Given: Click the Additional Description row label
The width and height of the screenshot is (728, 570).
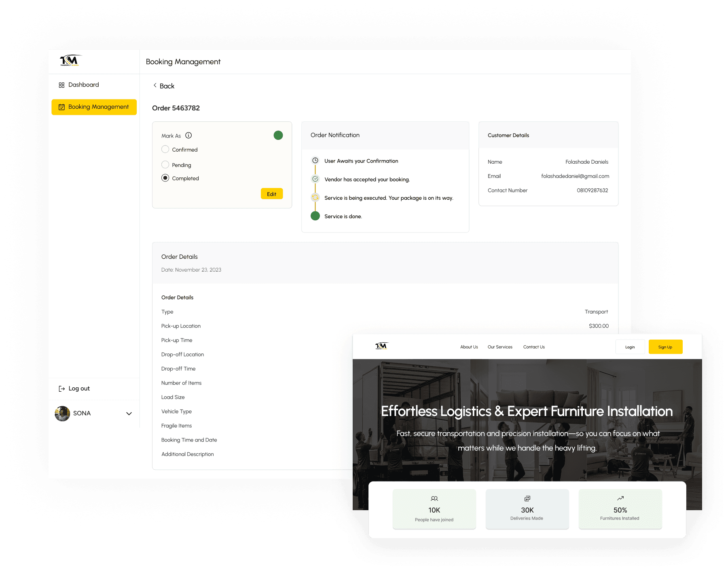Looking at the screenshot, I should (x=188, y=454).
